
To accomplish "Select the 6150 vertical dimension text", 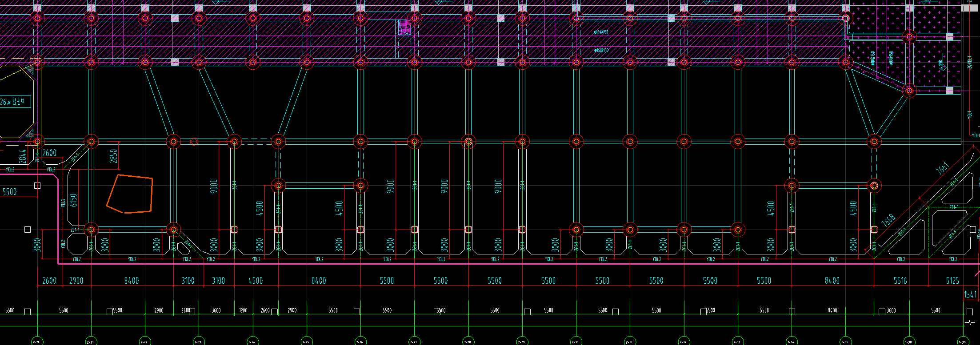I will click(x=74, y=200).
